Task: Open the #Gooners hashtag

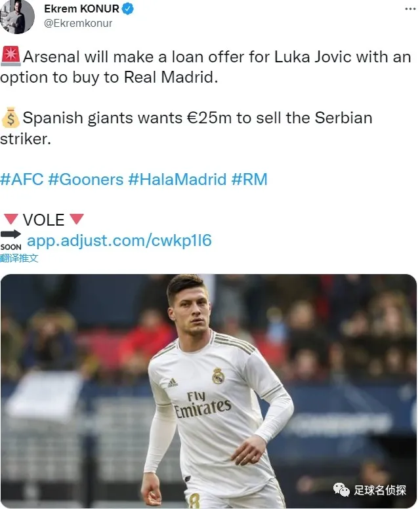Action: [86, 179]
